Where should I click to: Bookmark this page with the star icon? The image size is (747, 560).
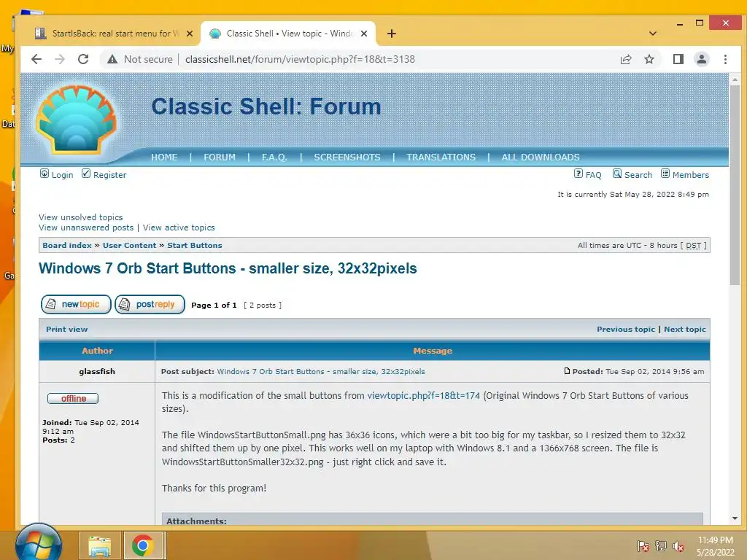pos(649,59)
